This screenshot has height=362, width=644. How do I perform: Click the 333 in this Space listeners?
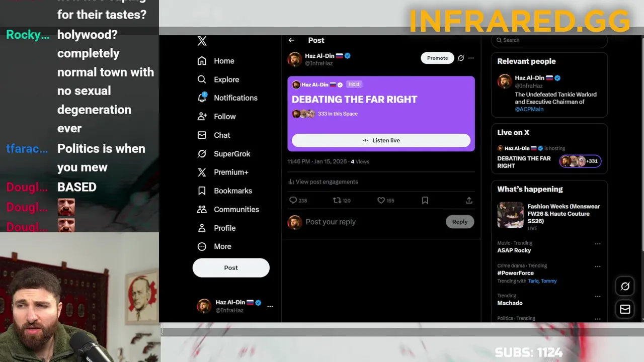click(x=338, y=114)
